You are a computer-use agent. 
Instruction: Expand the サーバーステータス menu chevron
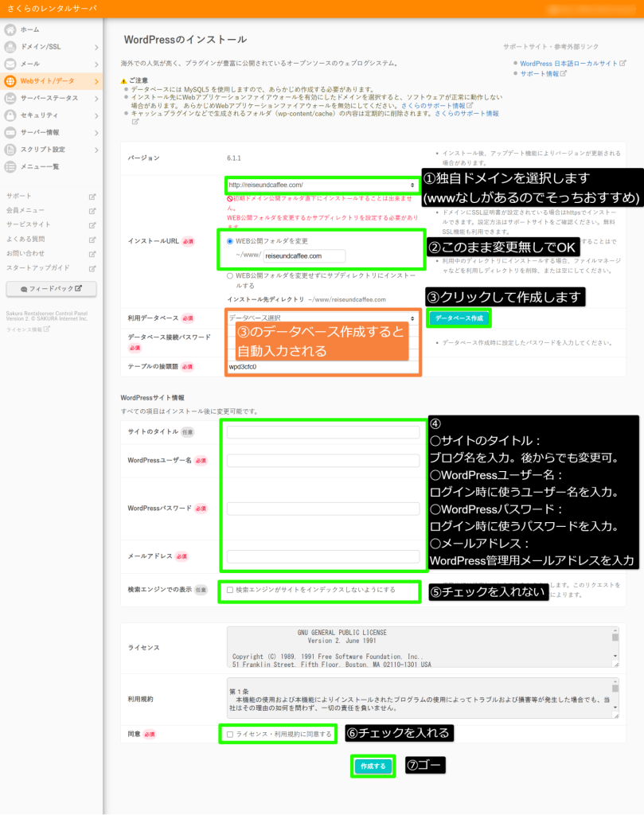pyautogui.click(x=96, y=99)
